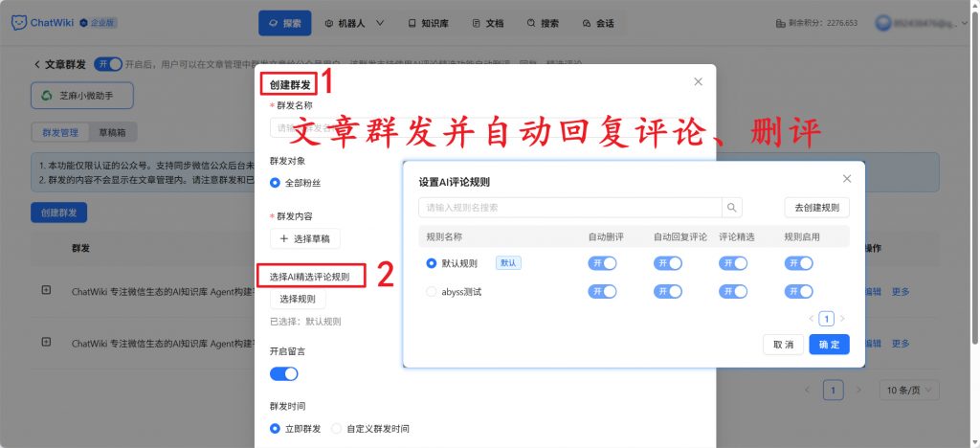Expand the first article row
Viewport: 980px width, 448px height.
(x=46, y=291)
